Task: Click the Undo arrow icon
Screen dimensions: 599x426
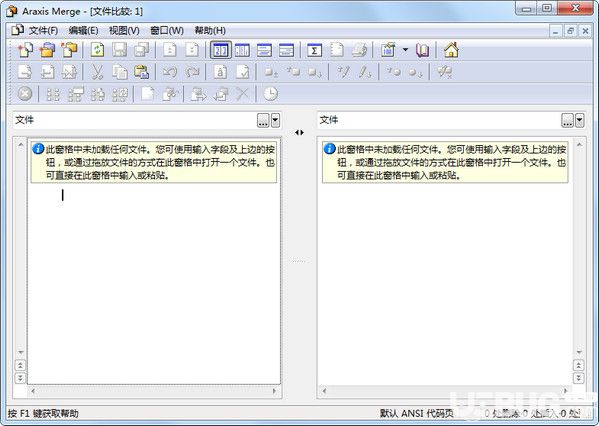Action: coord(170,72)
